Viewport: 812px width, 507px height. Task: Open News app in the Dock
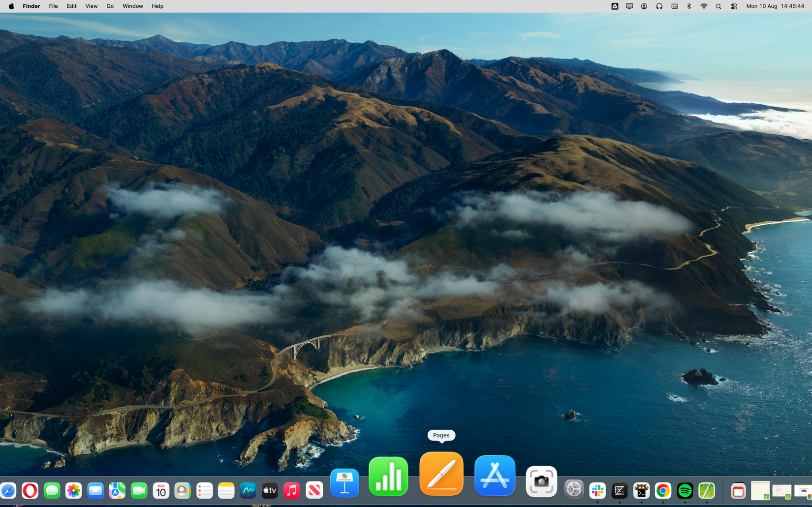coord(314,490)
